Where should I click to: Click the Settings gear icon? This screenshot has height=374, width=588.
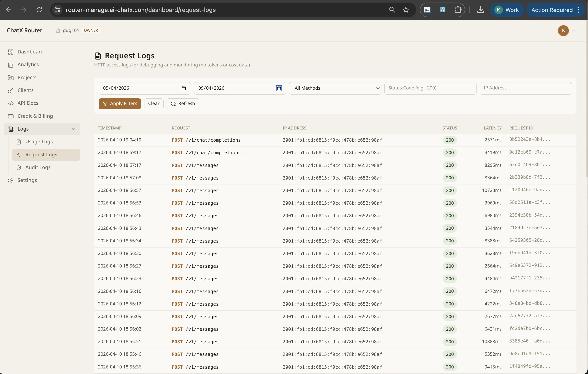pos(11,180)
